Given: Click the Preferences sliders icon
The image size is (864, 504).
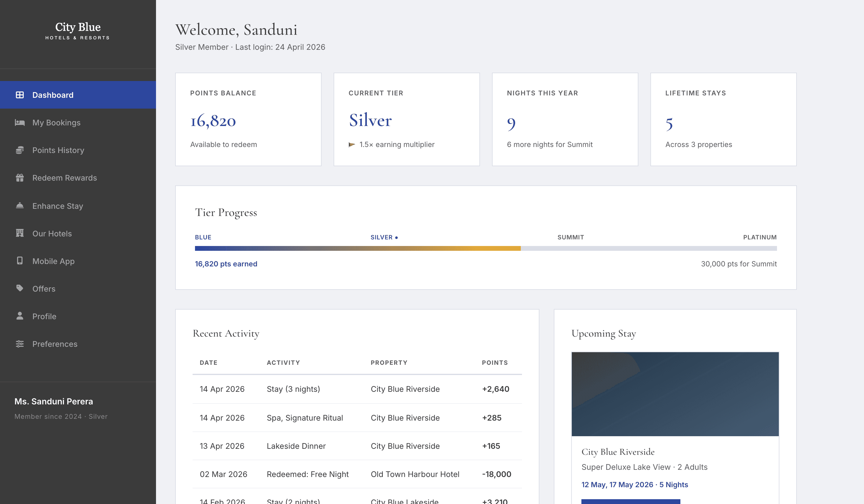Looking at the screenshot, I should 20,343.
